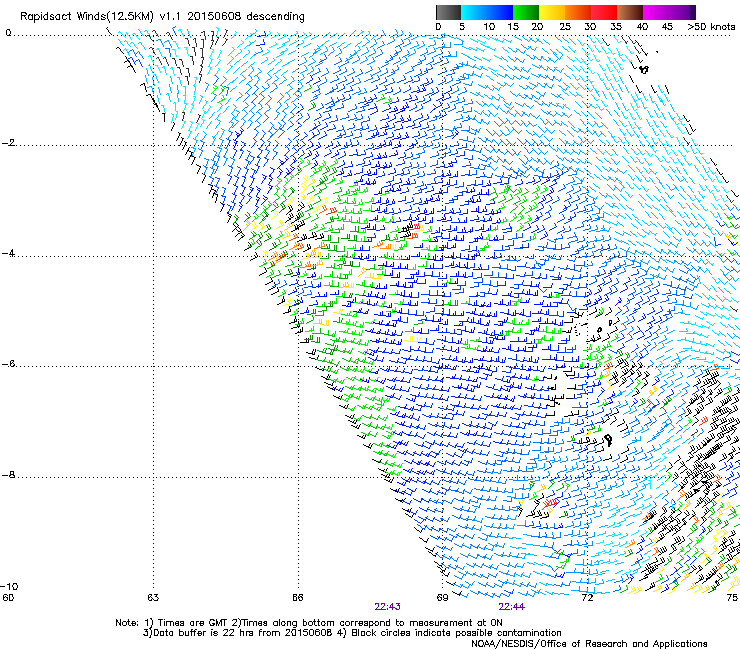
Task: Select the '-4' latitude axis label
Action: tap(8, 253)
